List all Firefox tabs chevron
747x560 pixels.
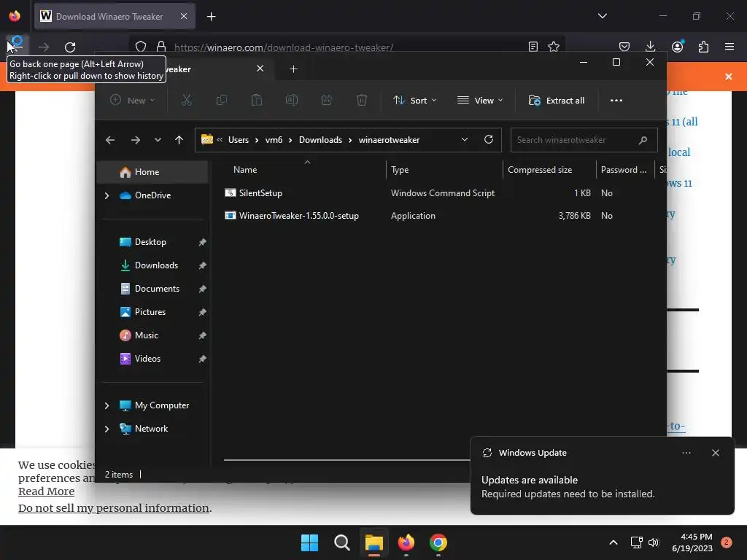(x=602, y=16)
